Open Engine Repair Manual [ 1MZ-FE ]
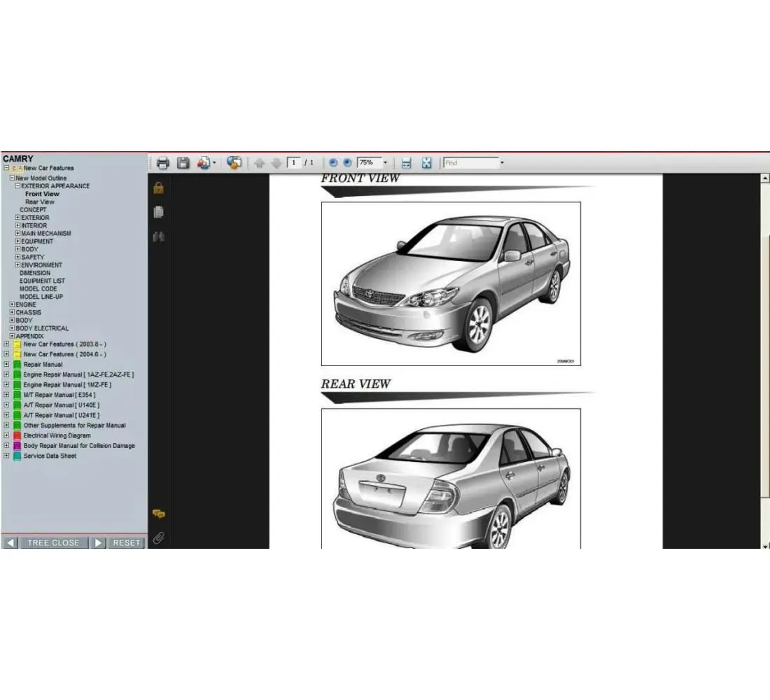 (x=67, y=385)
